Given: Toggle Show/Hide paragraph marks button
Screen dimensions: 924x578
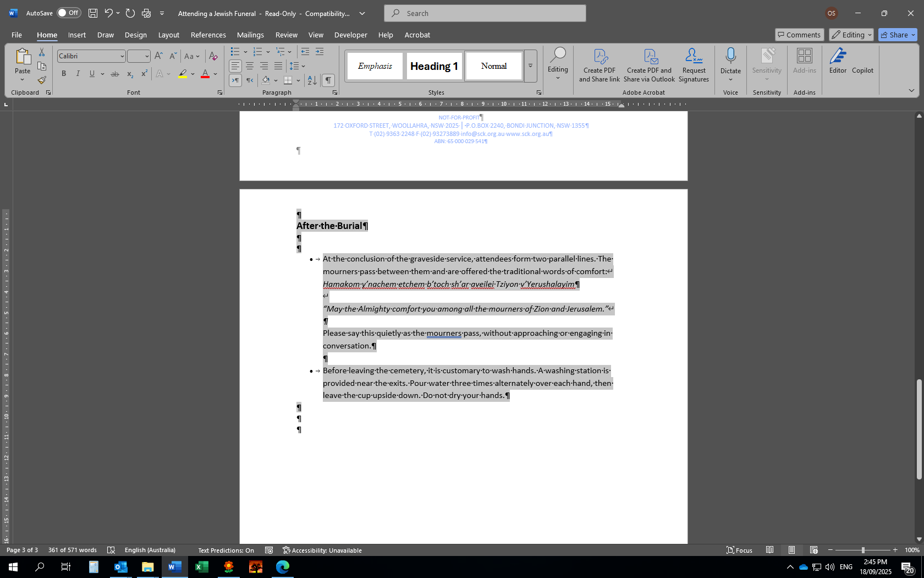Looking at the screenshot, I should tap(328, 80).
